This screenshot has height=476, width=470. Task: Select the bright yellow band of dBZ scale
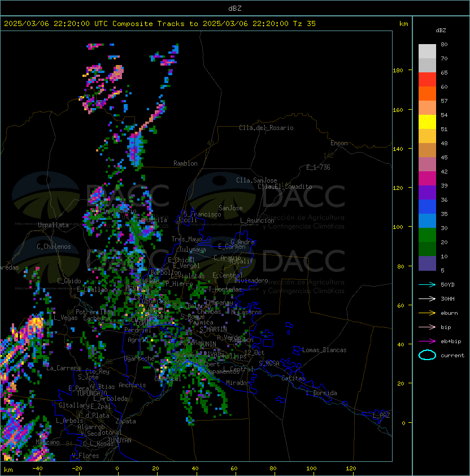(x=427, y=122)
